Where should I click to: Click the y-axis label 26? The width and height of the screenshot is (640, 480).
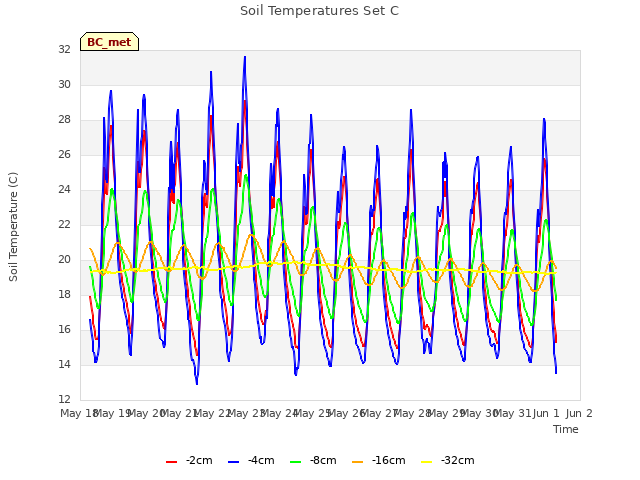[x=64, y=155]
